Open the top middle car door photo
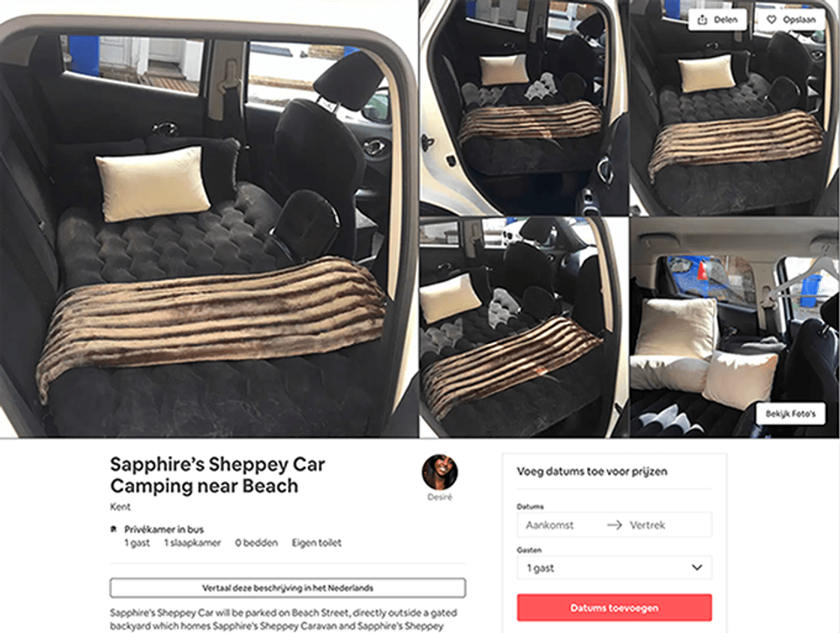This screenshot has width=840, height=633. pyautogui.click(x=524, y=107)
